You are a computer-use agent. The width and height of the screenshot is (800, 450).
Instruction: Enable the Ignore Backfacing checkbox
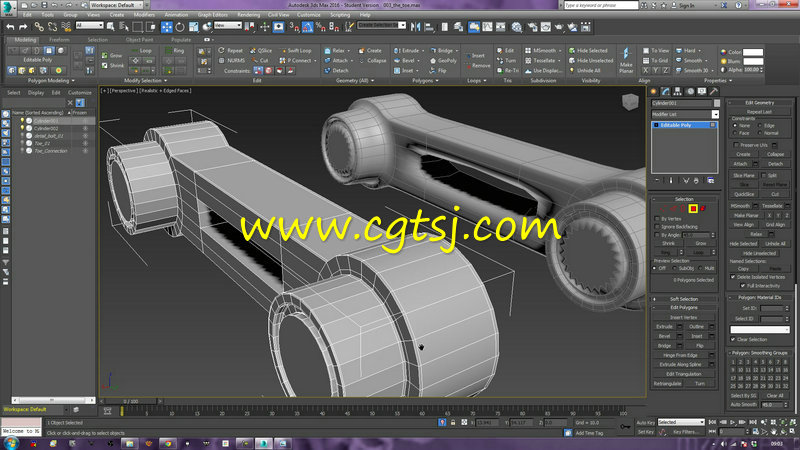coord(657,227)
